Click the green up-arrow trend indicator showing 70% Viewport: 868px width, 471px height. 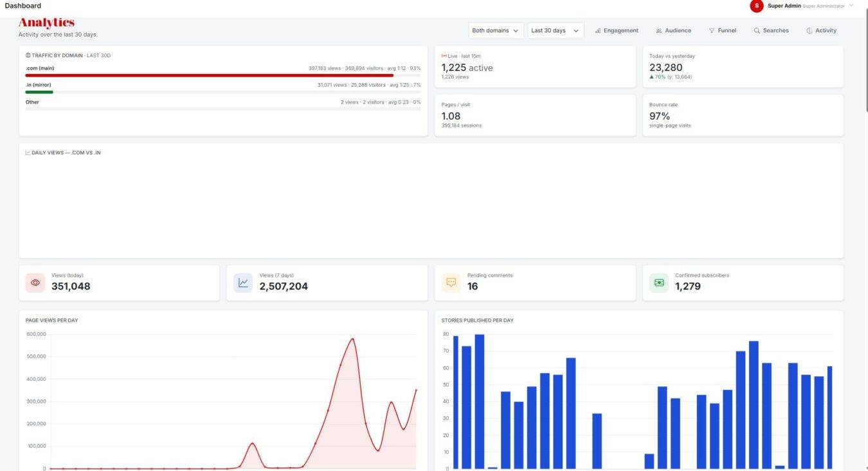(x=657, y=77)
